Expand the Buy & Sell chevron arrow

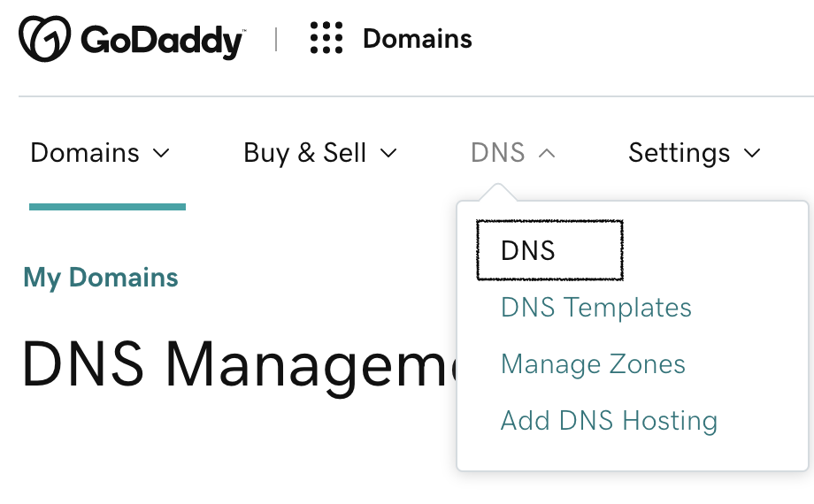(388, 153)
